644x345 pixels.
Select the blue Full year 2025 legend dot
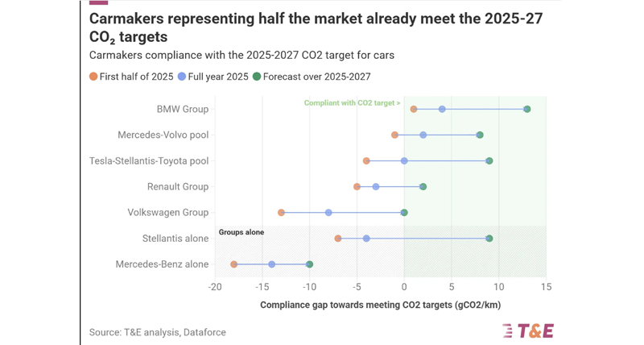point(182,77)
